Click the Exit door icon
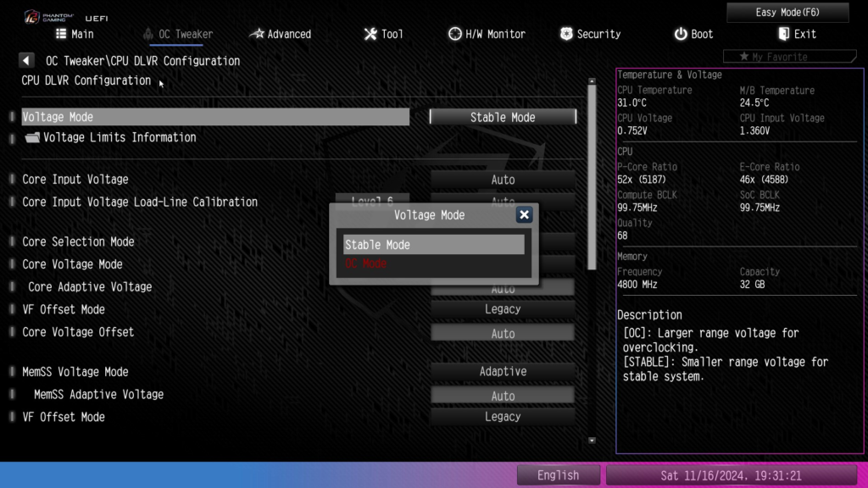868x488 pixels. coord(783,34)
